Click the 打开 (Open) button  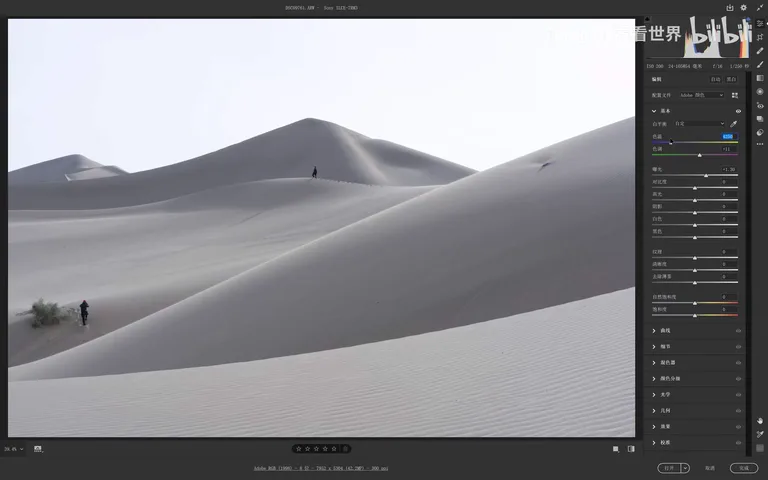(669, 468)
